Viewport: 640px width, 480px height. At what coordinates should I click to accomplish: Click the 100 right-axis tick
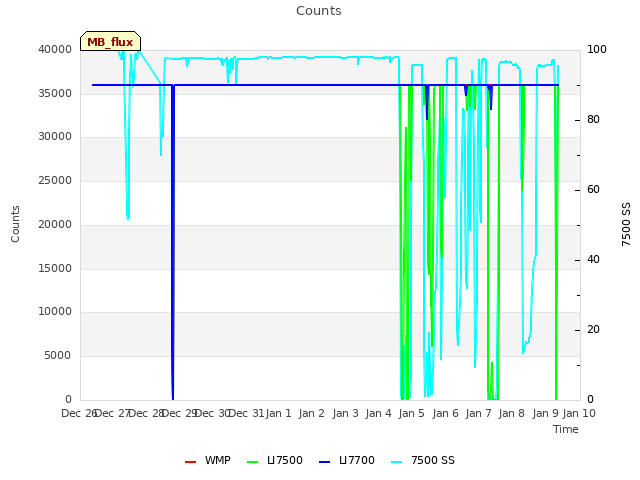coord(597,49)
